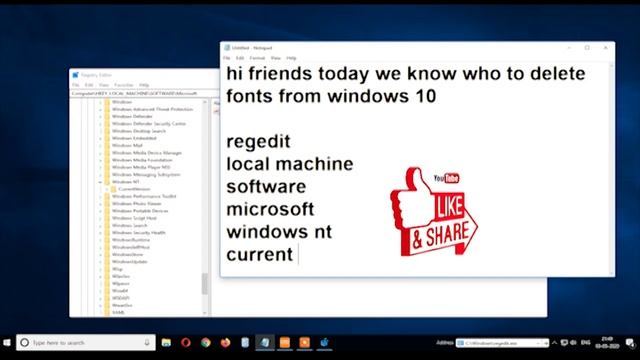
Task: Click the WindowsUpdate folder icon
Action: click(x=107, y=262)
